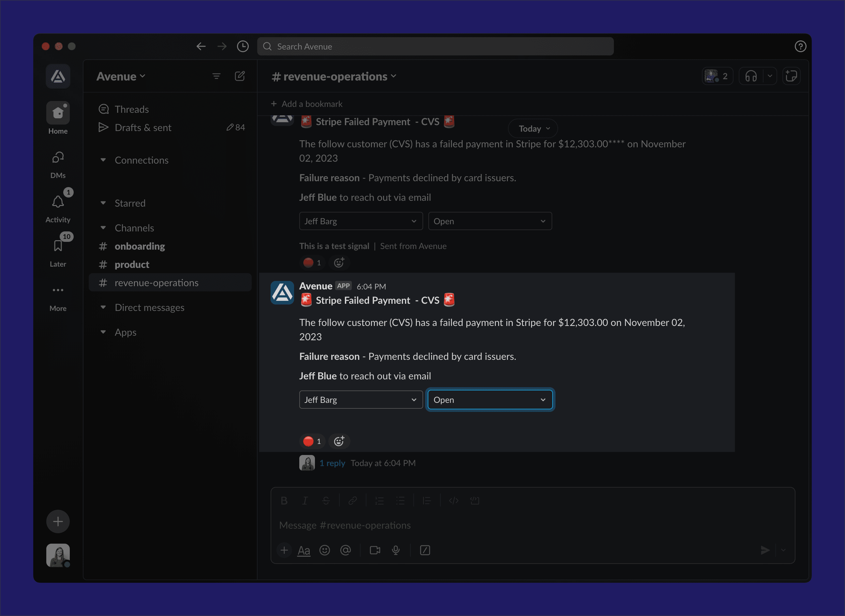
Task: Open the Activity bell icon
Action: coord(58,202)
